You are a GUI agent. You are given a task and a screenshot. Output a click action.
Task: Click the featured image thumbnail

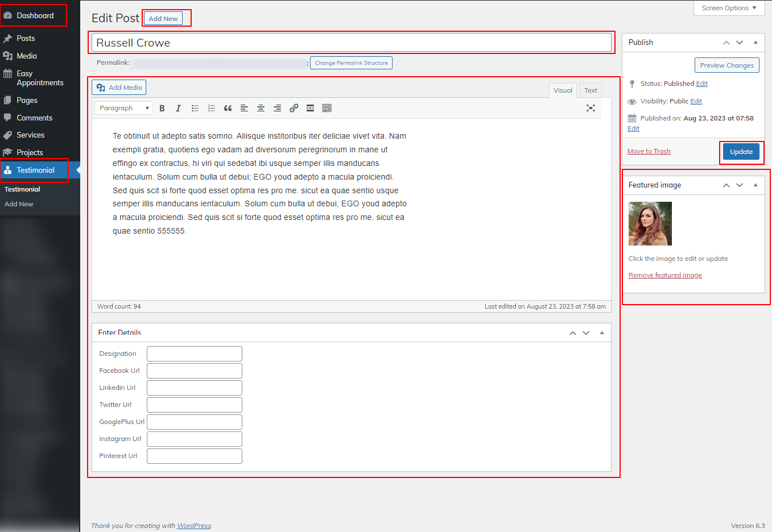650,224
